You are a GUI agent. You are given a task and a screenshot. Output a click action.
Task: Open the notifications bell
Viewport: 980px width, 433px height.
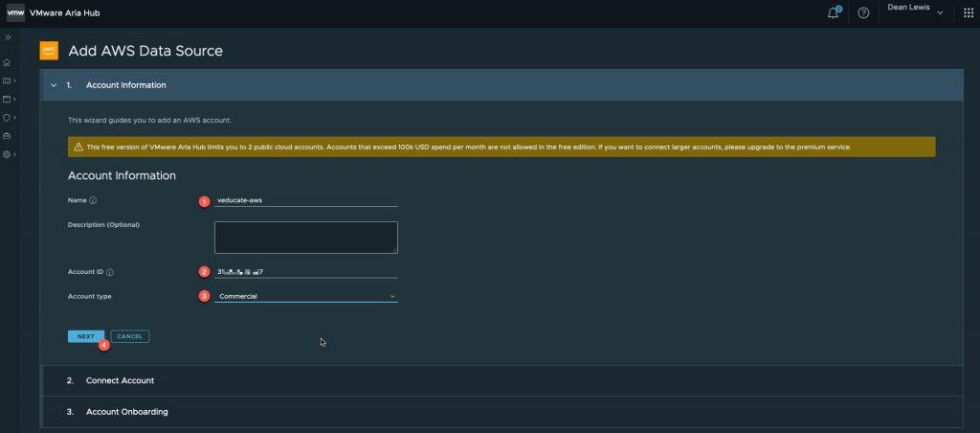834,12
